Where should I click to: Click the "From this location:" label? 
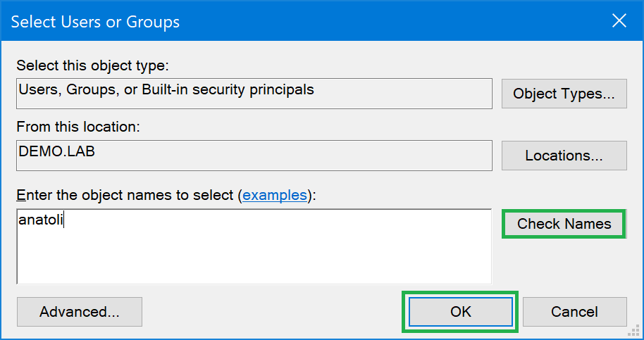pos(78,127)
